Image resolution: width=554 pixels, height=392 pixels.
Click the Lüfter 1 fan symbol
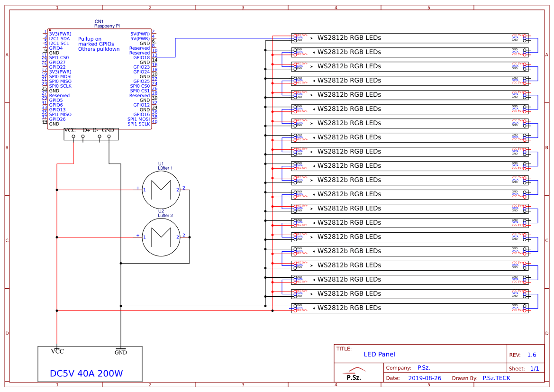click(161, 190)
